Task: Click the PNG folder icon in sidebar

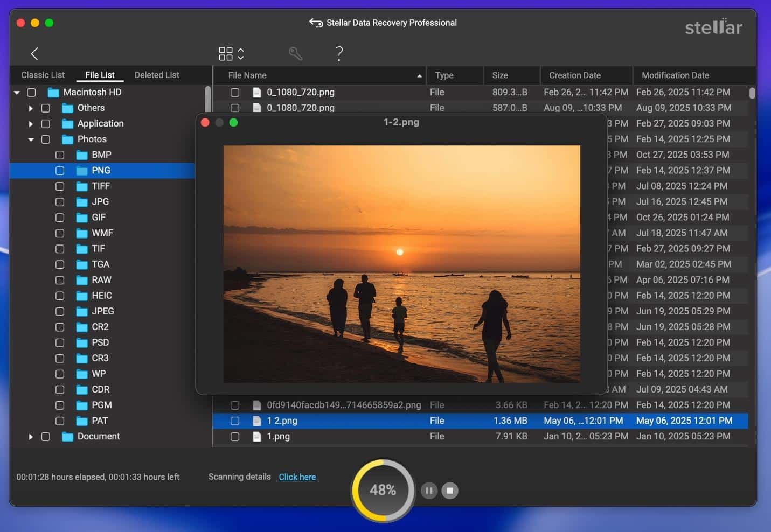Action: [81, 170]
